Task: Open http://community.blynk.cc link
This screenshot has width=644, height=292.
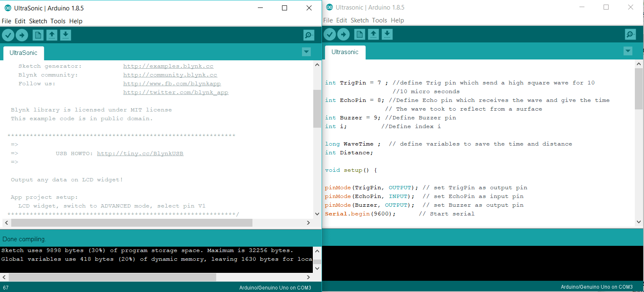Action: tap(170, 75)
